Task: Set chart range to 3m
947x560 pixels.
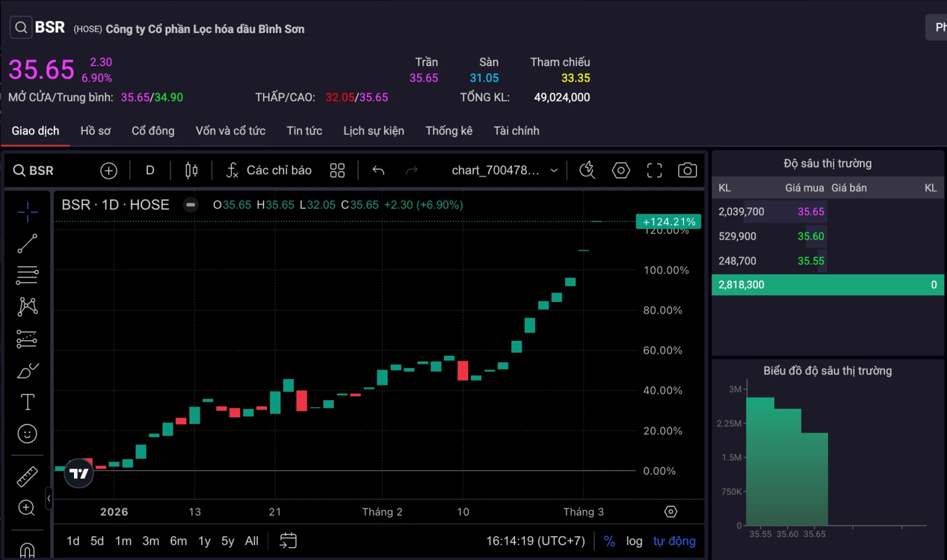Action: pos(150,541)
